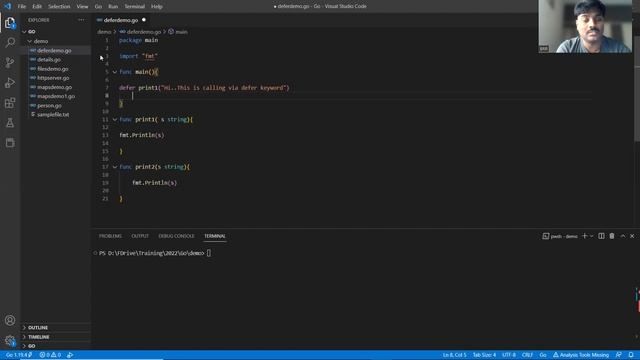Open the Source Control view
Screen dimensions: 640x360
pyautogui.click(x=10, y=62)
